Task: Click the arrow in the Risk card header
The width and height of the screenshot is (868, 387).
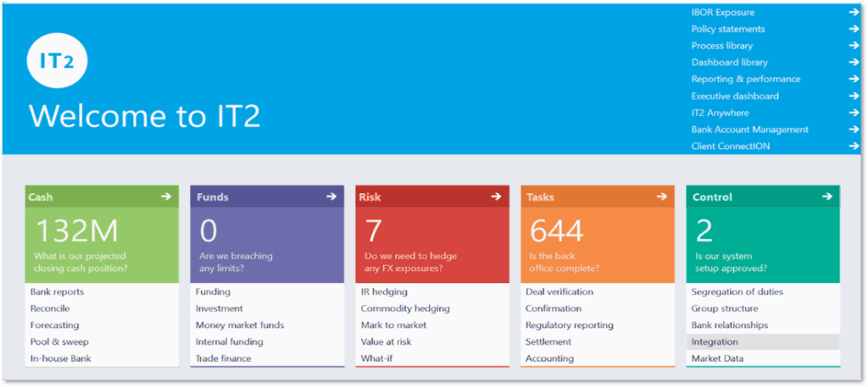Action: coord(496,196)
